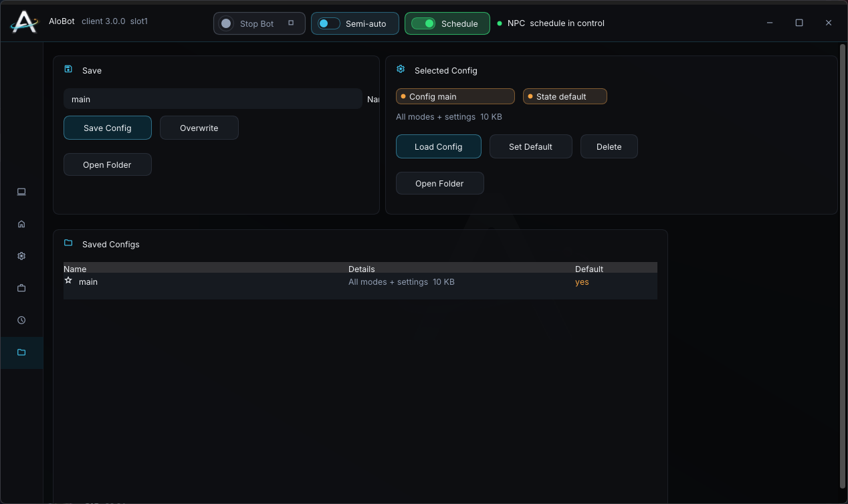Maximize the AloBot window
The height and width of the screenshot is (504, 848).
(x=799, y=23)
